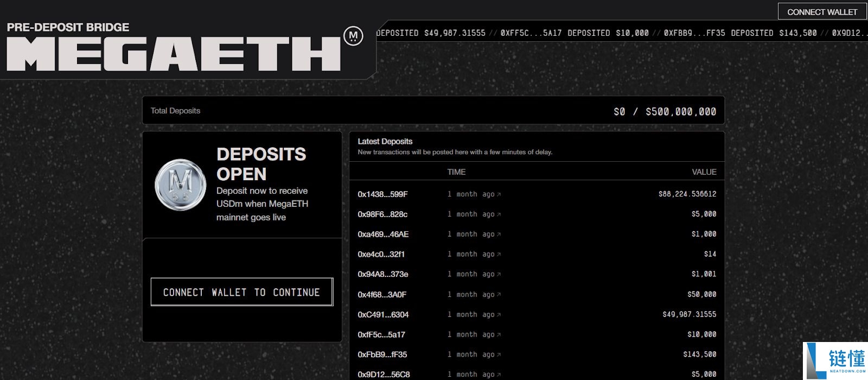Click '1 month ago' time for 0x1438...599F

coord(471,194)
